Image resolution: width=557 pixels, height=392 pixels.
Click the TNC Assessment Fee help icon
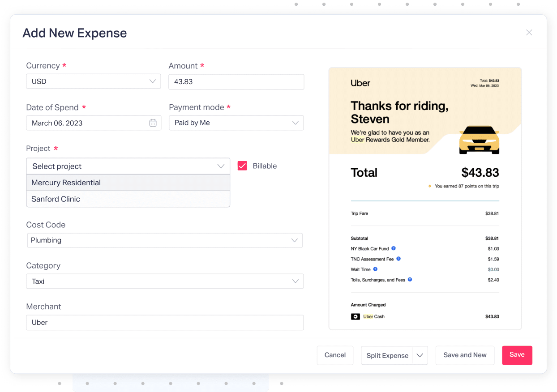point(398,259)
